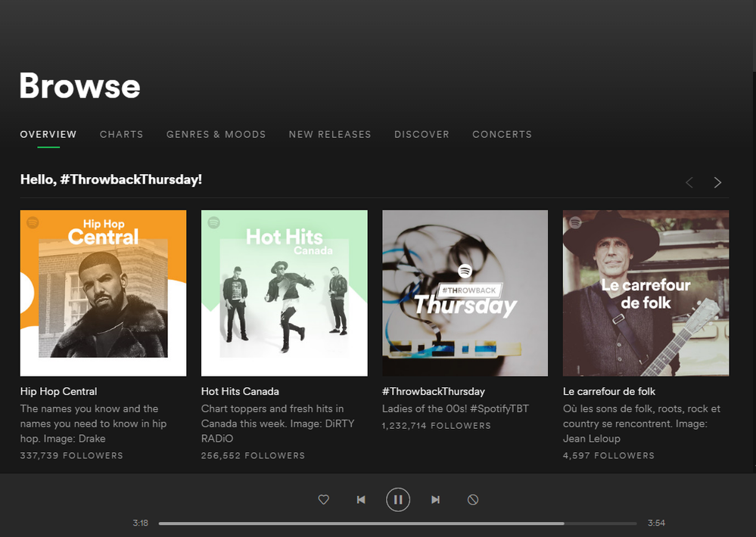
Task: Skip to the previous track
Action: pyautogui.click(x=361, y=499)
